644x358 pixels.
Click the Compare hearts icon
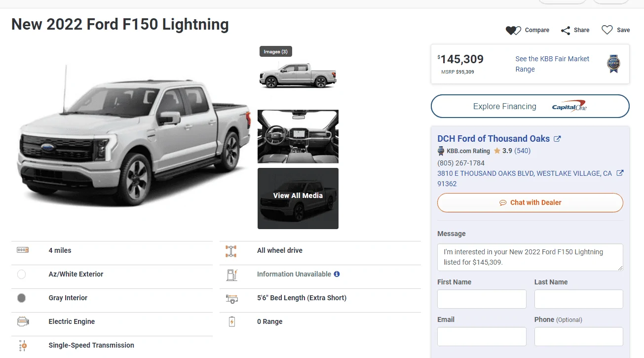point(513,31)
